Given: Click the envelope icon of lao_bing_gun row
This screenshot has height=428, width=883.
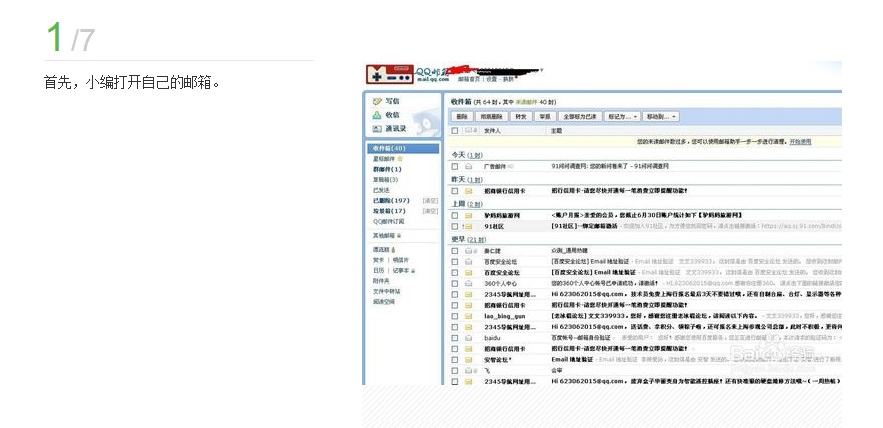Looking at the screenshot, I should coord(469,316).
